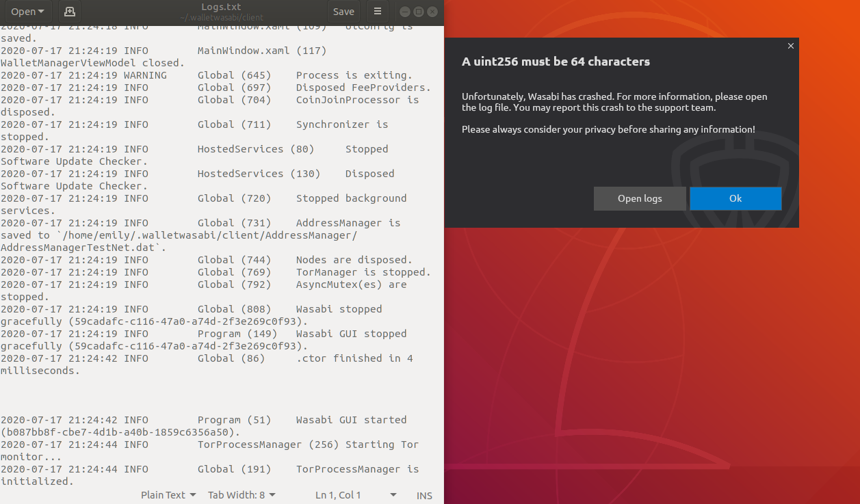Click the AddressManagerTestNet.dat path text
The width and height of the screenshot is (860, 504).
click(83, 248)
